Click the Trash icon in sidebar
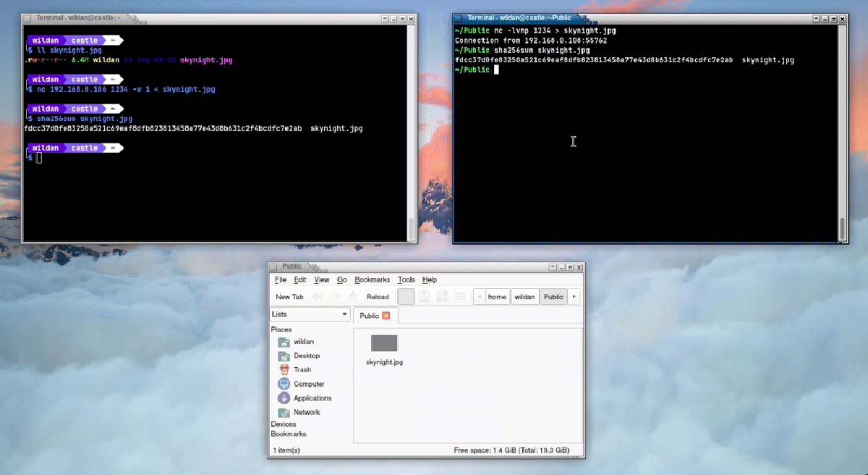This screenshot has height=475, width=868. point(284,370)
